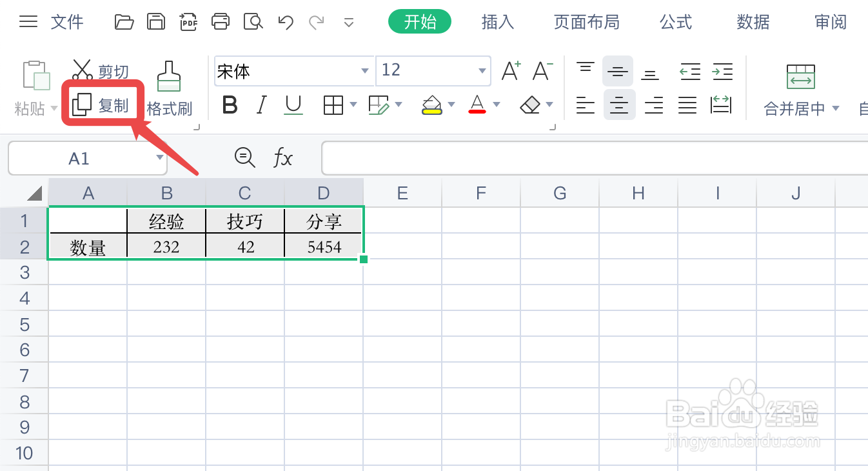Open the font size dropdown

(482, 71)
